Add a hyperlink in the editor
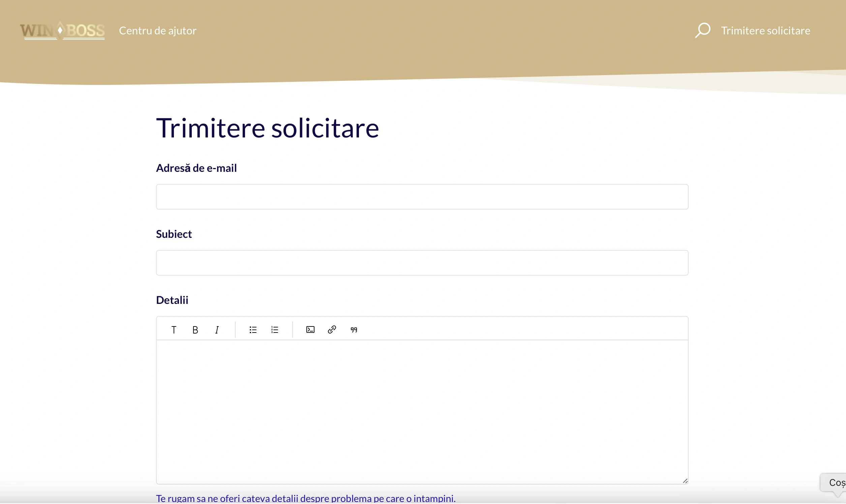Image resolution: width=846 pixels, height=504 pixels. pos(332,330)
